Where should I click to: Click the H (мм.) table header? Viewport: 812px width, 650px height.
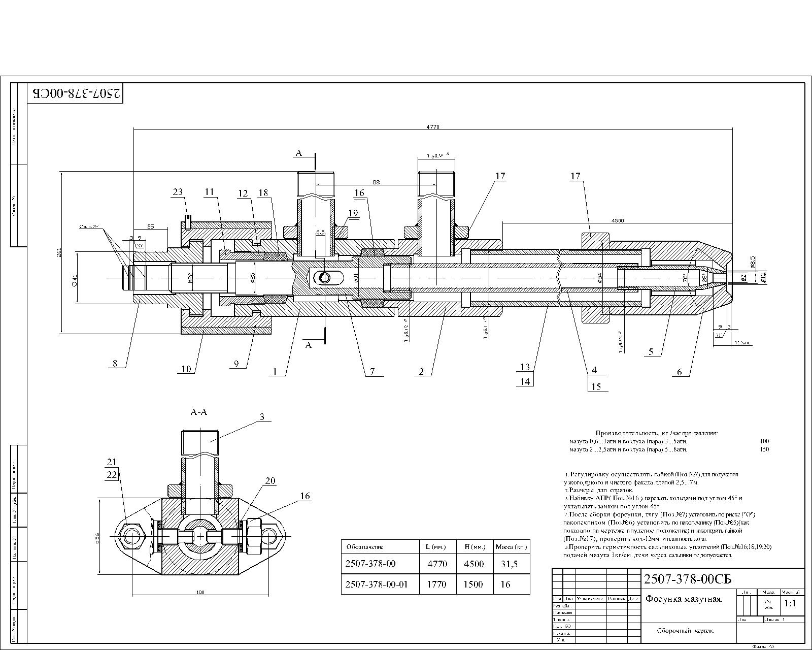coord(475,547)
